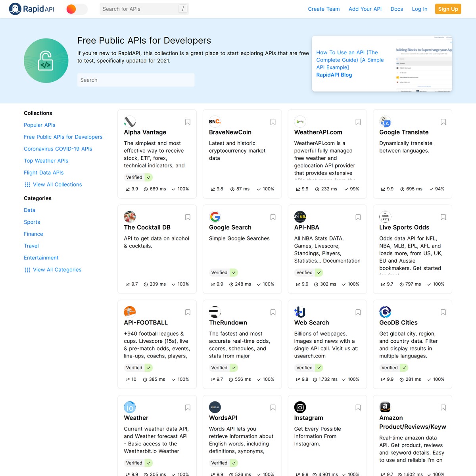
Task: Open TheRundown API title
Action: (x=228, y=322)
